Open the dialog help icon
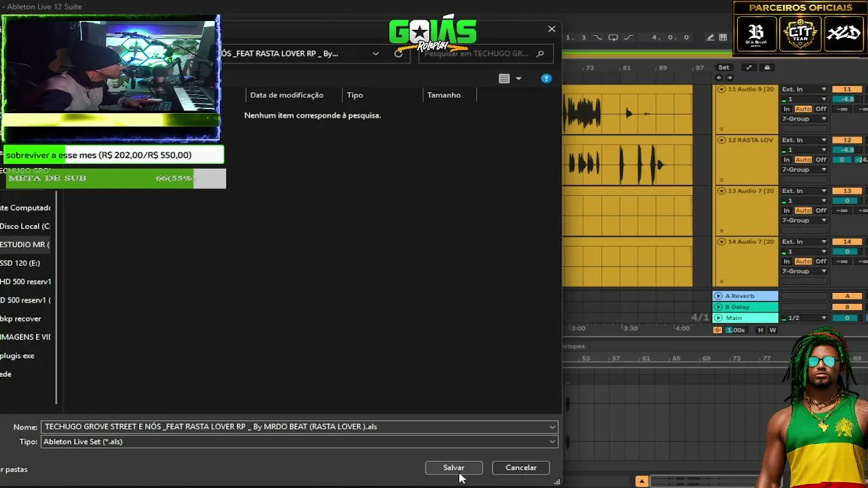 [546, 79]
